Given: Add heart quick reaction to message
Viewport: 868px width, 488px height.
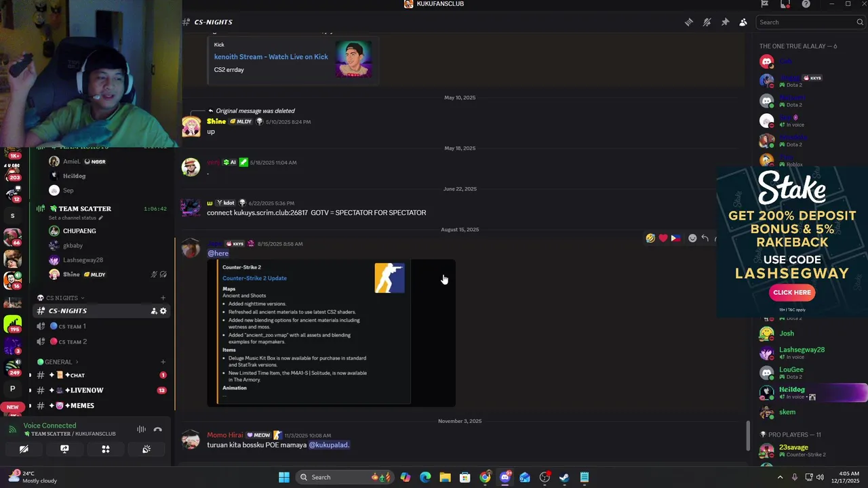Looking at the screenshot, I should [x=663, y=238].
